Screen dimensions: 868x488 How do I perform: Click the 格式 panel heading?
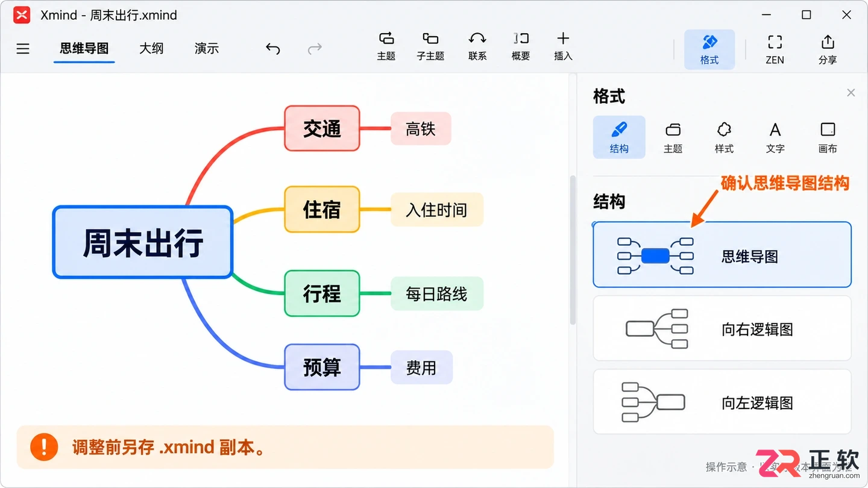click(x=609, y=96)
